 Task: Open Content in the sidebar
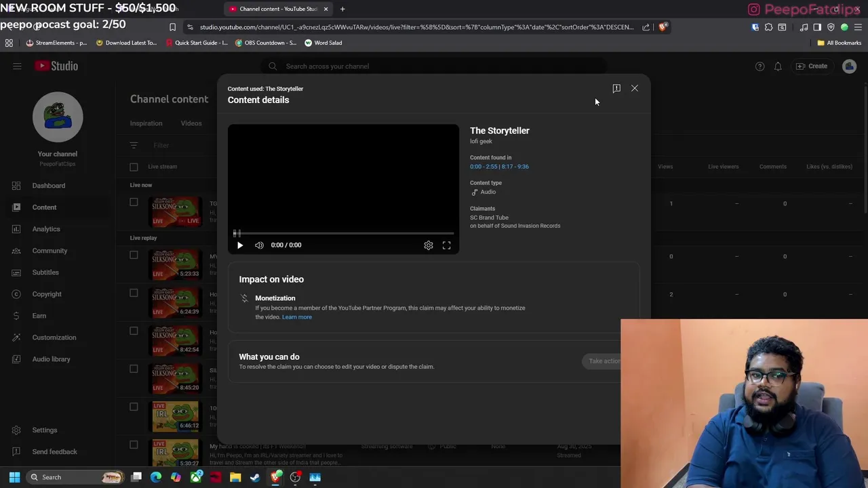(x=44, y=207)
